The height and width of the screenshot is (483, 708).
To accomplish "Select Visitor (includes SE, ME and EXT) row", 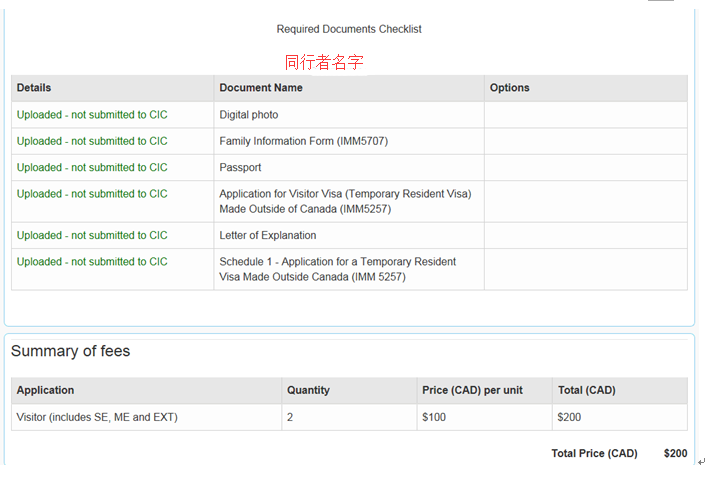I will [349, 417].
